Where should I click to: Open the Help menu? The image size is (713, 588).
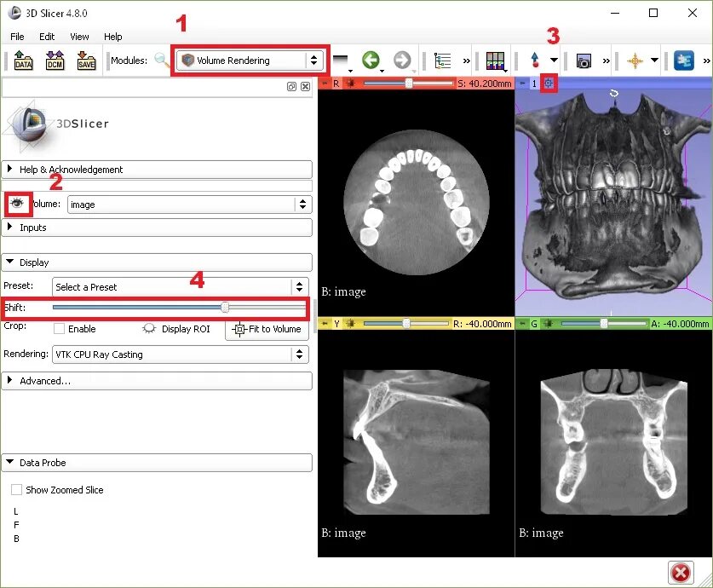click(112, 37)
